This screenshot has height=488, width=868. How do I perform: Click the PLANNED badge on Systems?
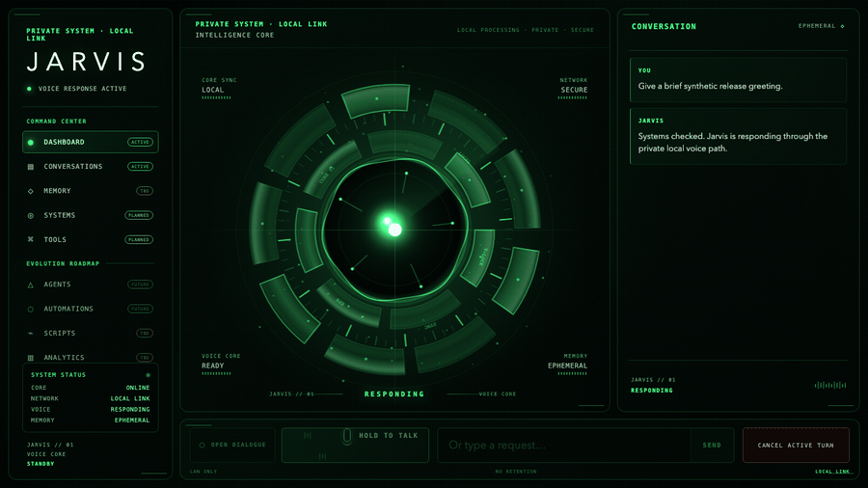tap(139, 215)
